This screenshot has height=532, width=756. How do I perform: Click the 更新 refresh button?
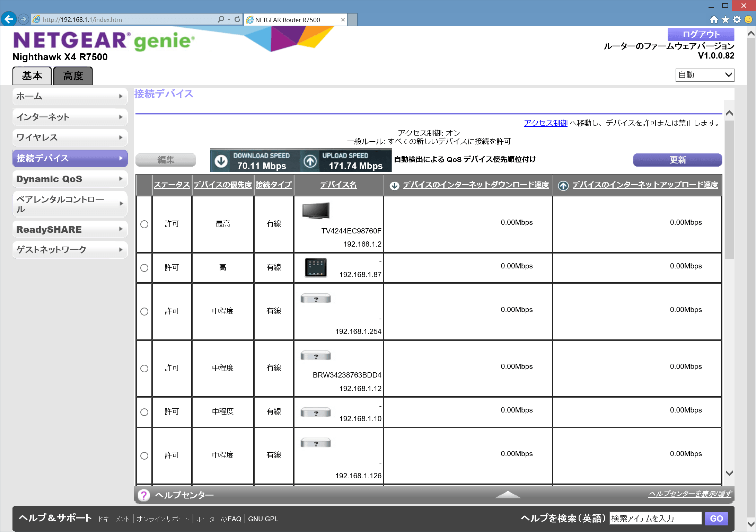pos(677,160)
